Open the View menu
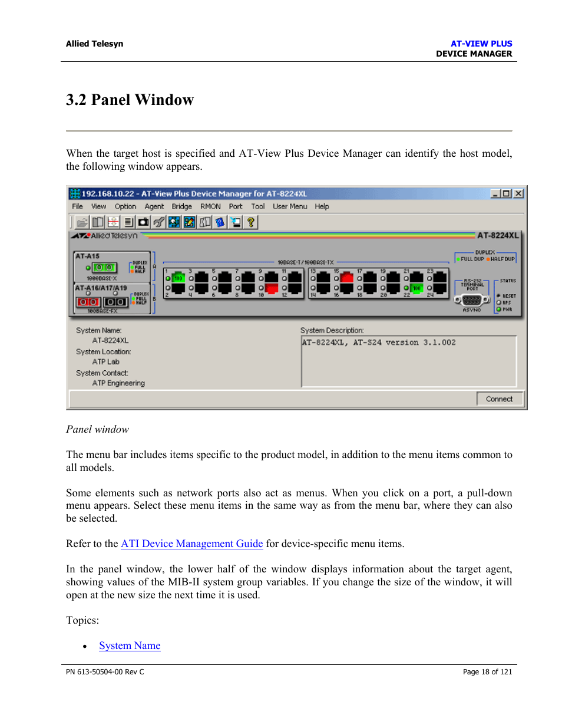562x728 pixels. click(98, 207)
